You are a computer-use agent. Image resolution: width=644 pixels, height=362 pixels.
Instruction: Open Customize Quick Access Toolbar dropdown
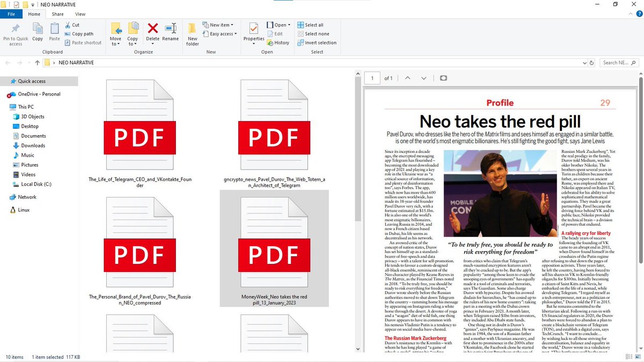pos(33,5)
